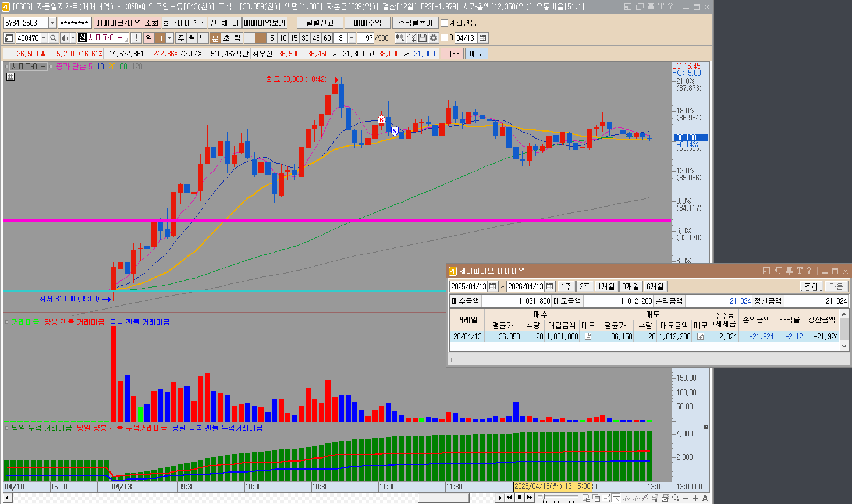Click the letter A icon at bottom right
Image resolution: width=852 pixels, height=504 pixels.
[x=705, y=498]
